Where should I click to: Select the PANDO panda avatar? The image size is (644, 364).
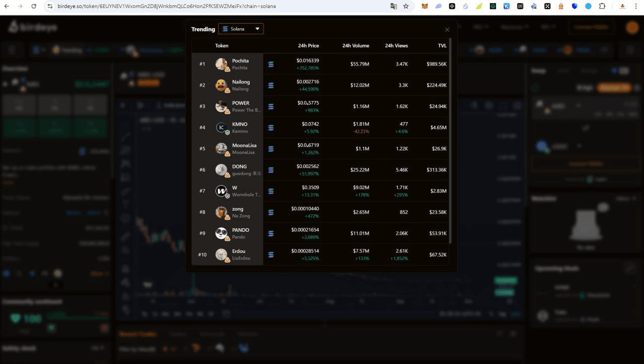click(x=221, y=233)
